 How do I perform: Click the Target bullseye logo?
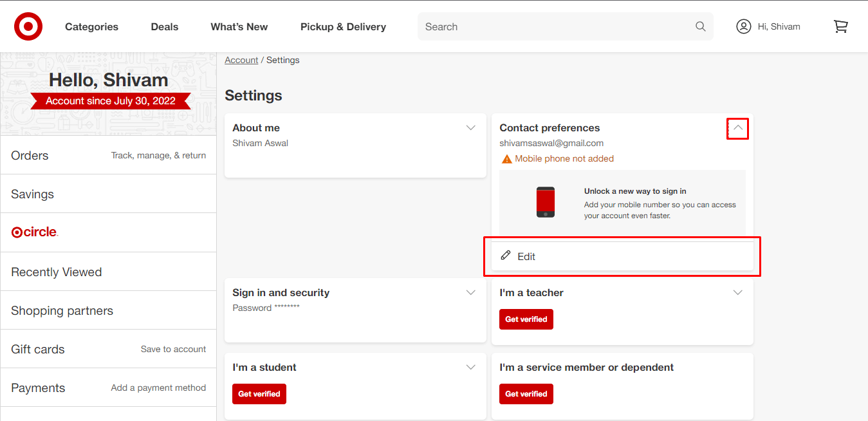28,26
